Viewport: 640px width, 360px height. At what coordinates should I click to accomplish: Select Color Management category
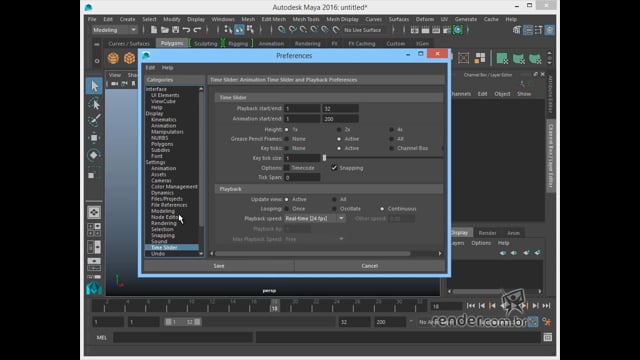pos(174,187)
